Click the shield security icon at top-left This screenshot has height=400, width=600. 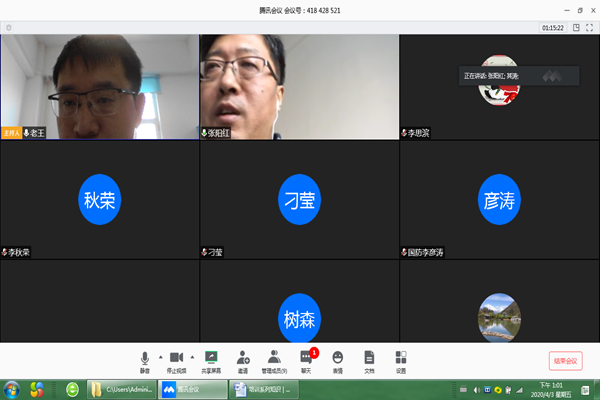click(8, 28)
